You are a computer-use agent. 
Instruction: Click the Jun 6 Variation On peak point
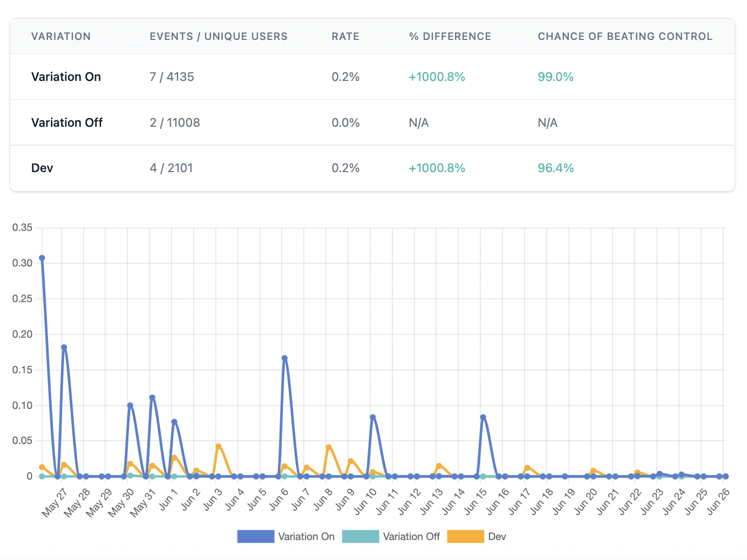pyautogui.click(x=284, y=358)
